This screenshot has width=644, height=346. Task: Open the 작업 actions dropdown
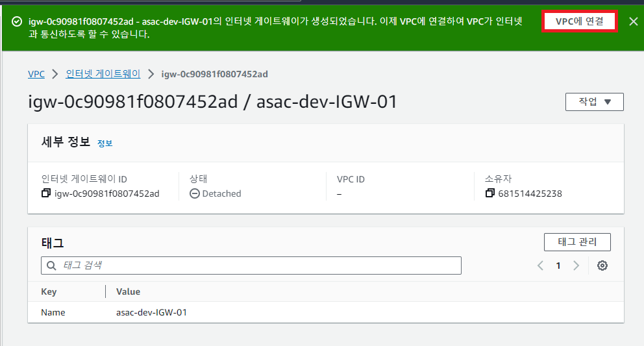[594, 102]
